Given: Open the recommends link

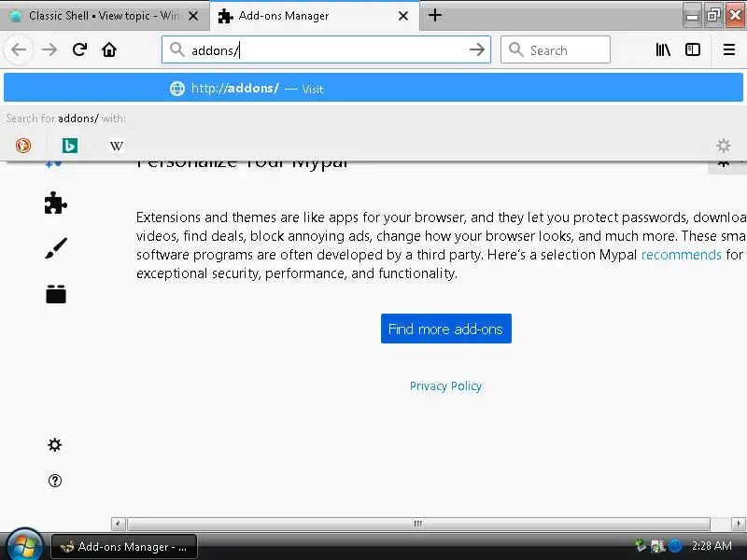Looking at the screenshot, I should (x=682, y=255).
